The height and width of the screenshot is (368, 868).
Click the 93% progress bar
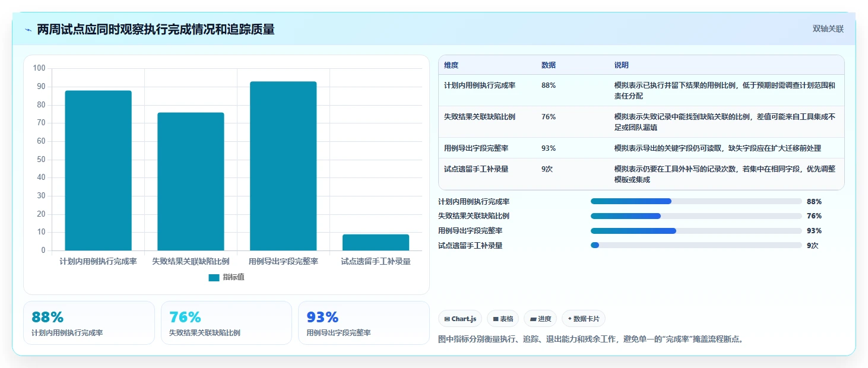[696, 231]
